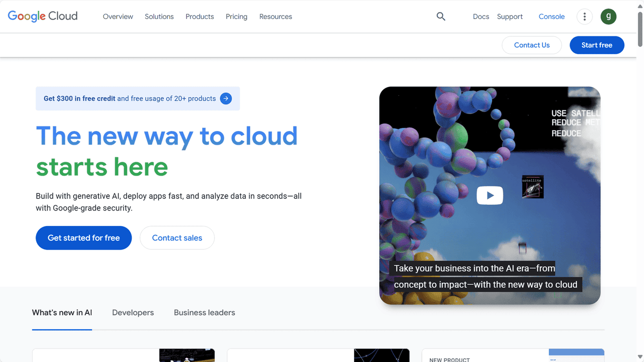Screen dimensions: 644x362
Task: Open search on the Google Cloud site
Action: [x=441, y=16]
